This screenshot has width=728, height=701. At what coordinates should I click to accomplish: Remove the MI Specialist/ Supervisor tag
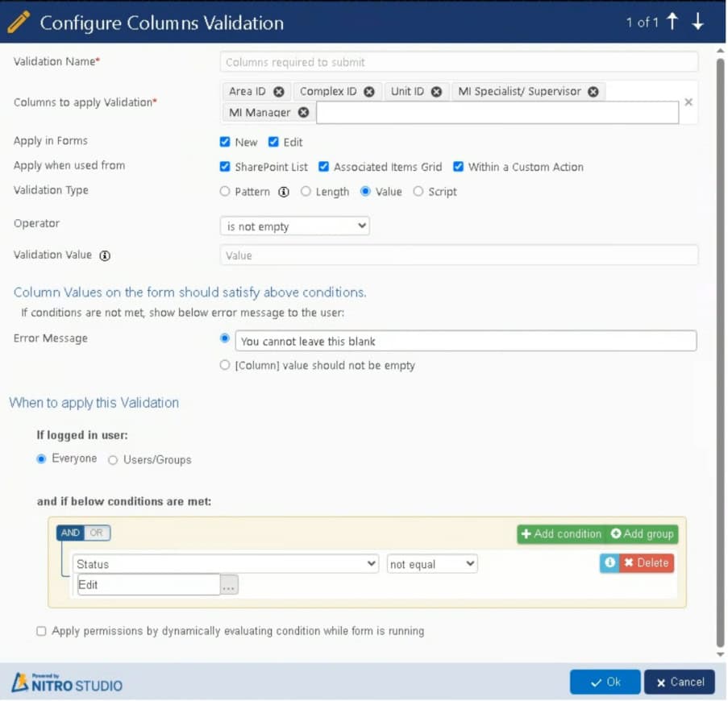(593, 92)
